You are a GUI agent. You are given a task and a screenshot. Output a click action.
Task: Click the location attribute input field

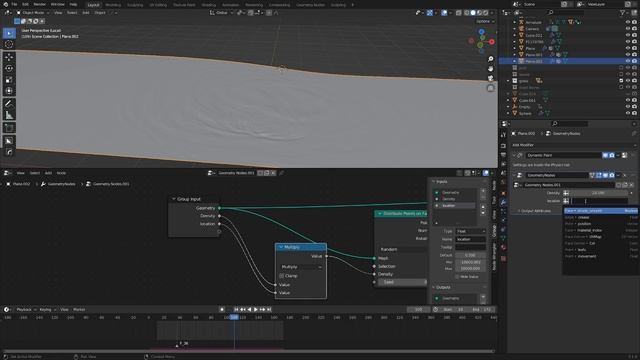pyautogui.click(x=599, y=201)
